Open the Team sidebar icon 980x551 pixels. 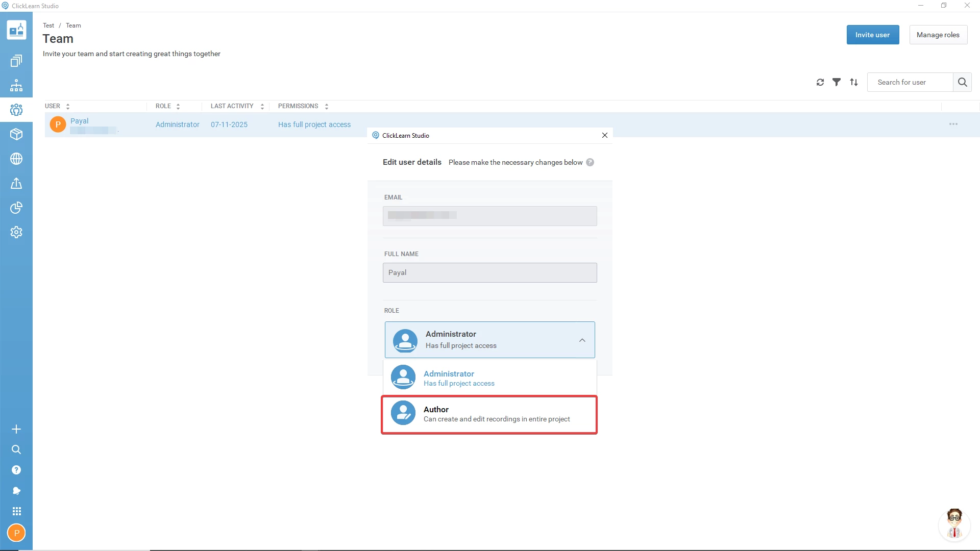[x=16, y=110]
